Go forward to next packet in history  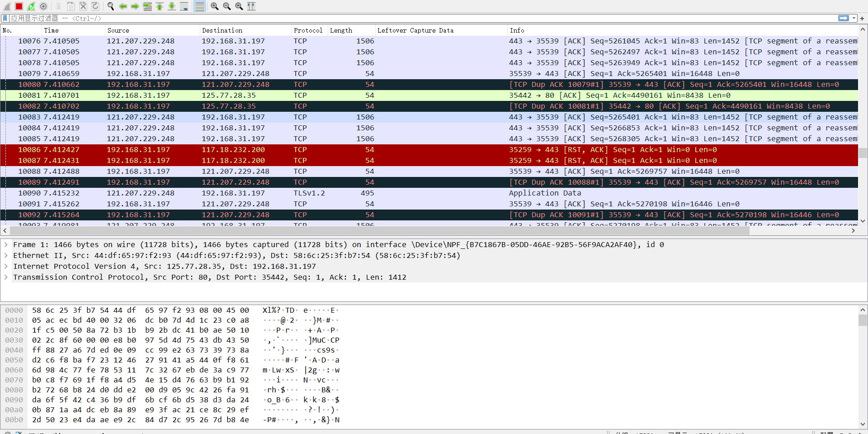coord(135,6)
